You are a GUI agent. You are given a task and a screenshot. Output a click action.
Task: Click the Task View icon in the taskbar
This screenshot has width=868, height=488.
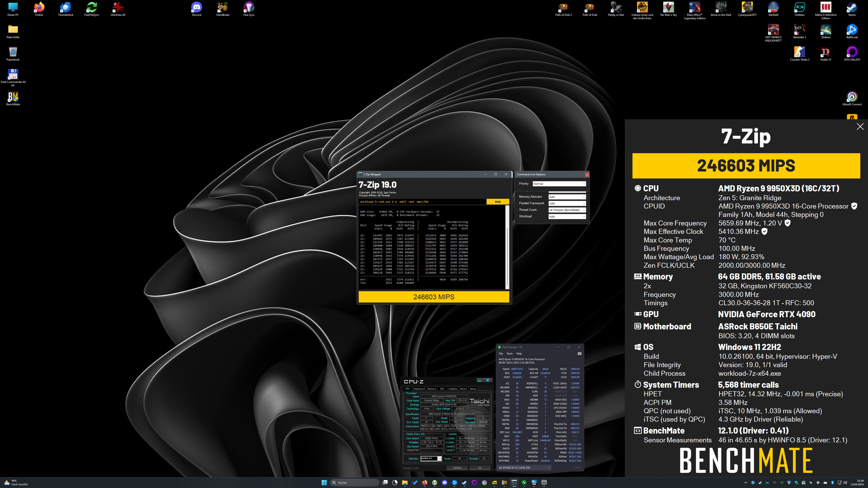385,483
